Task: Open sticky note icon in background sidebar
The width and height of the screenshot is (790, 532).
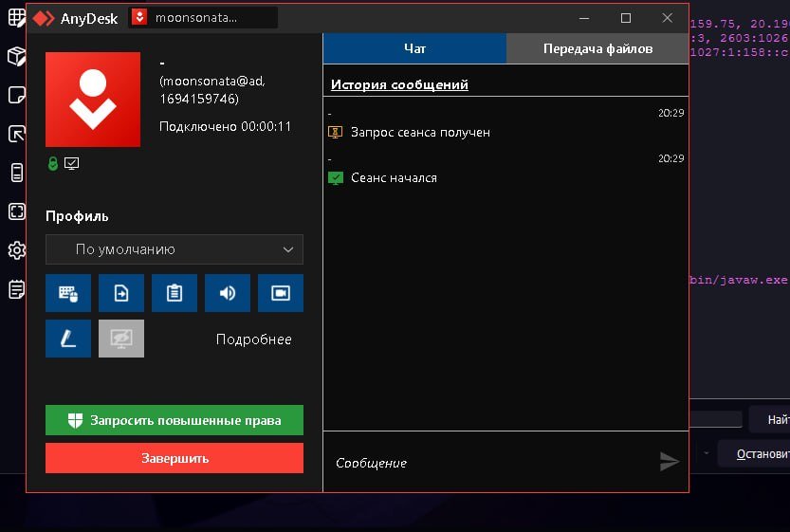Action: (17, 95)
